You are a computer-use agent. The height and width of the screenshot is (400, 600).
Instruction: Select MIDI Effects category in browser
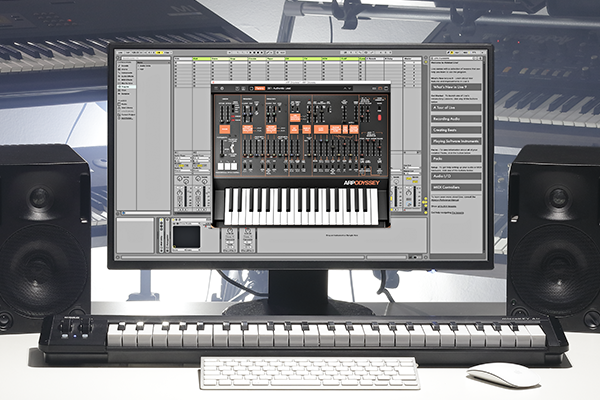coord(126,80)
